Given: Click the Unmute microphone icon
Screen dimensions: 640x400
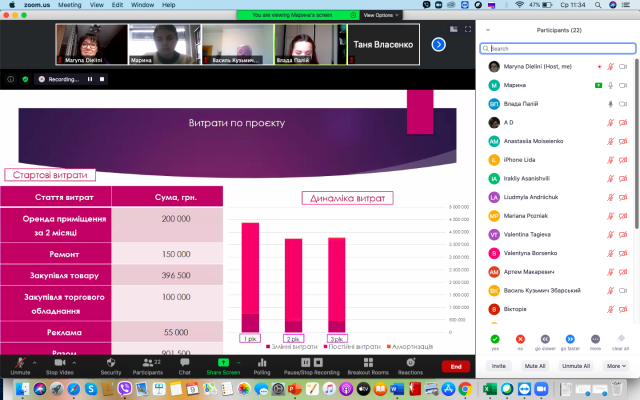Looking at the screenshot, I should (20, 362).
